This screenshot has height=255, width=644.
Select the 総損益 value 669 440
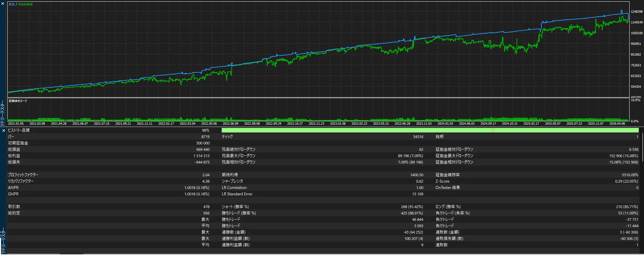(x=203, y=149)
